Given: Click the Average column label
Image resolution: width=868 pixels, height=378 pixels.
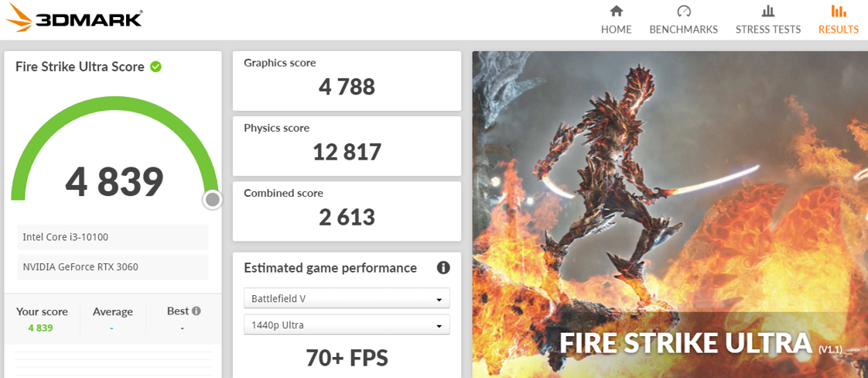Looking at the screenshot, I should pos(112,312).
